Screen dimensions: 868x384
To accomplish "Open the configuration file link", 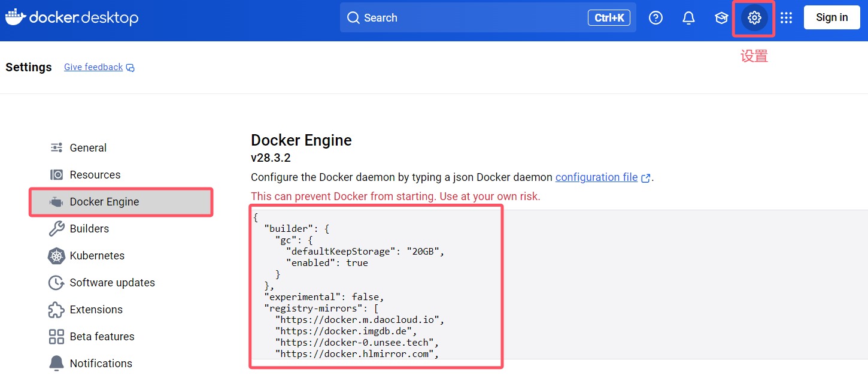I will click(596, 177).
